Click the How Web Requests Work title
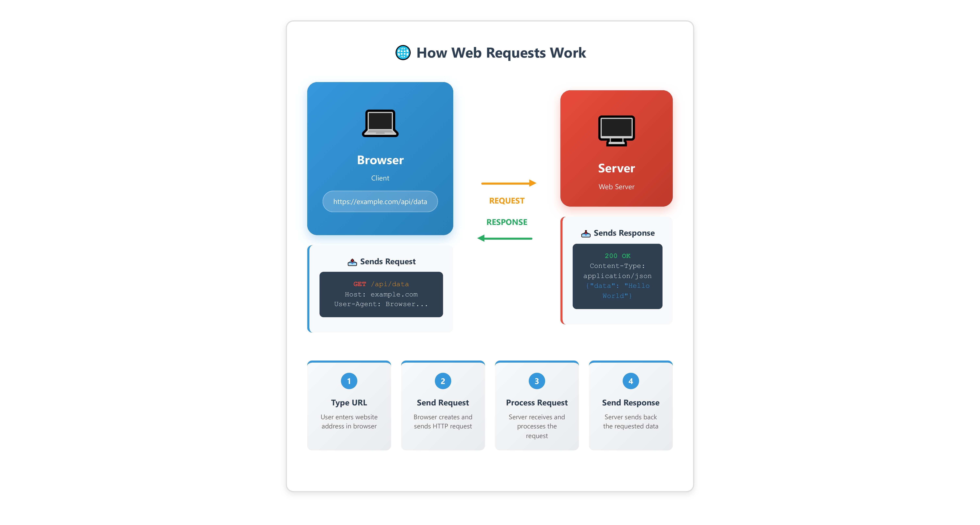This screenshot has width=980, height=525. coord(501,53)
